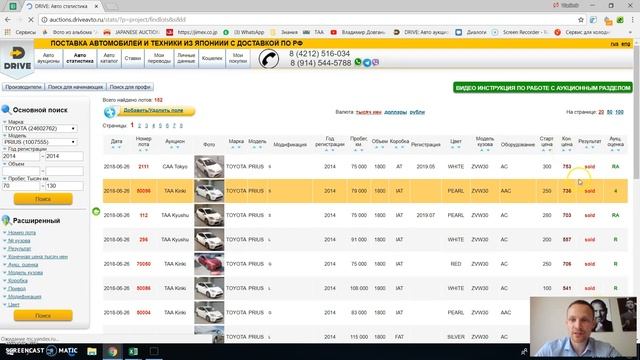Image resolution: width=640 pixels, height=360 pixels.
Task: Open Авто каталог menu item
Action: pyautogui.click(x=109, y=58)
